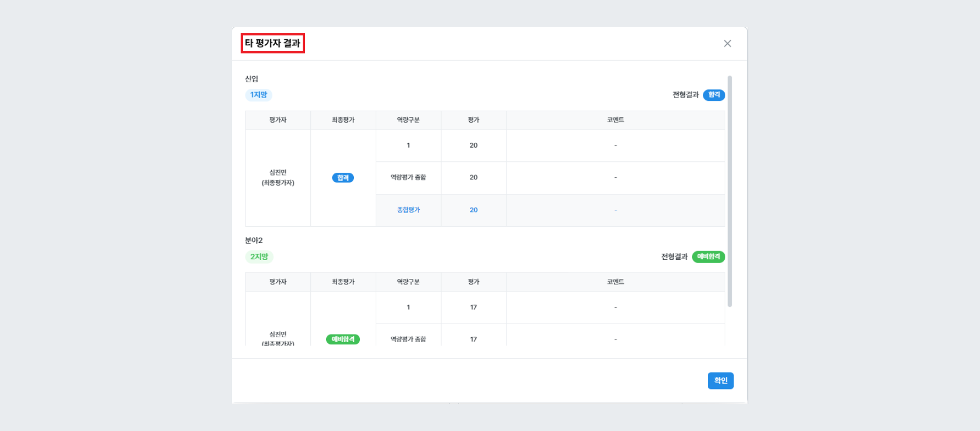Close the 타 평가자 결과 dialog
The image size is (980, 431).
(727, 44)
